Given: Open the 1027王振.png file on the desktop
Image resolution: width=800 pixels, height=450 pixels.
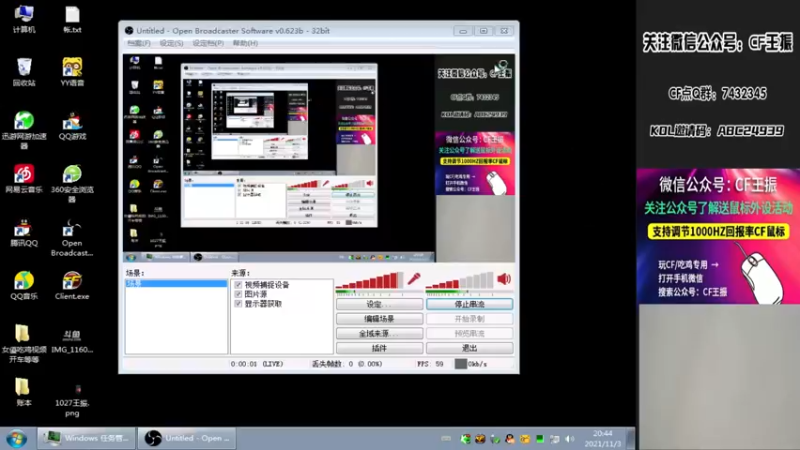Looking at the screenshot, I should click(x=72, y=401).
